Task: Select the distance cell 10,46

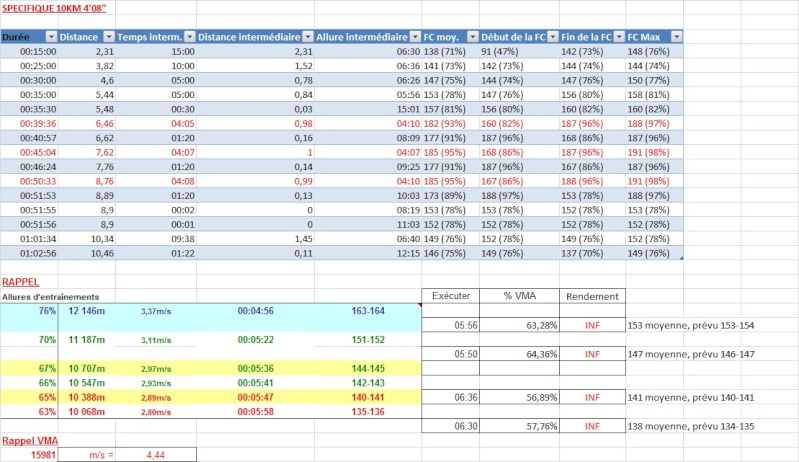Action: tap(87, 253)
